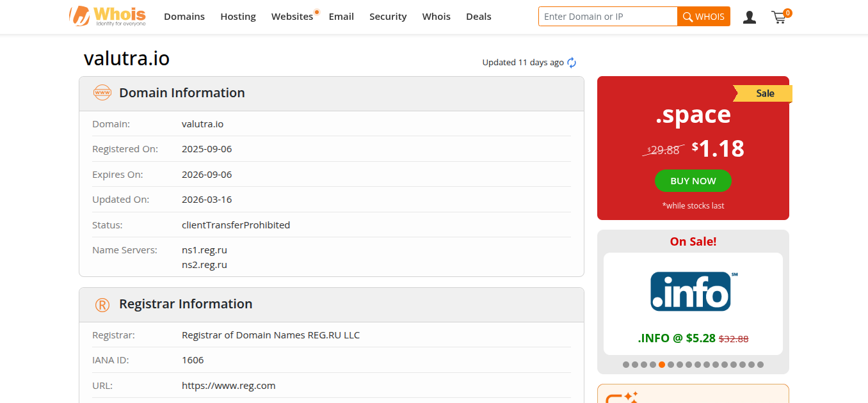Screen dimensions: 868x403
Task: Open the Security menu
Action: point(388,17)
